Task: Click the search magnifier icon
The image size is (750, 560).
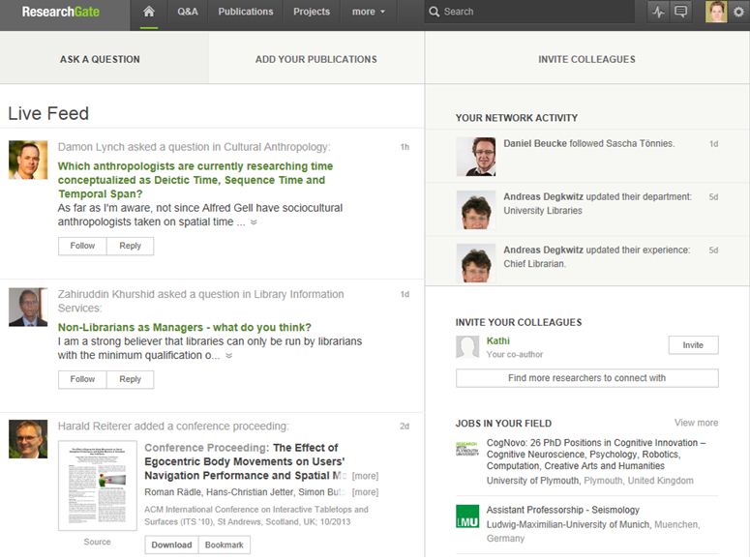Action: [x=434, y=12]
